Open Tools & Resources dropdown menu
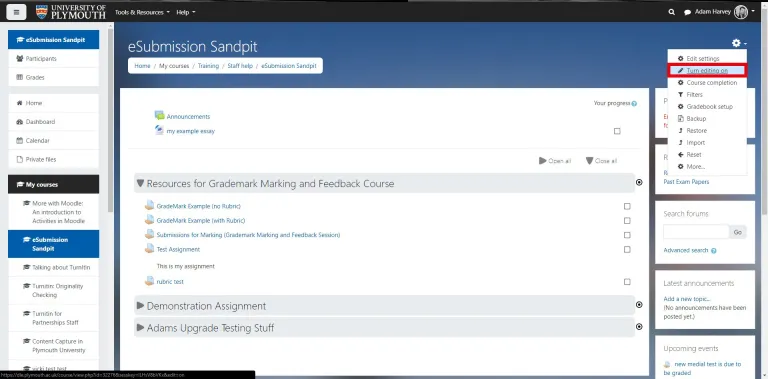 142,12
